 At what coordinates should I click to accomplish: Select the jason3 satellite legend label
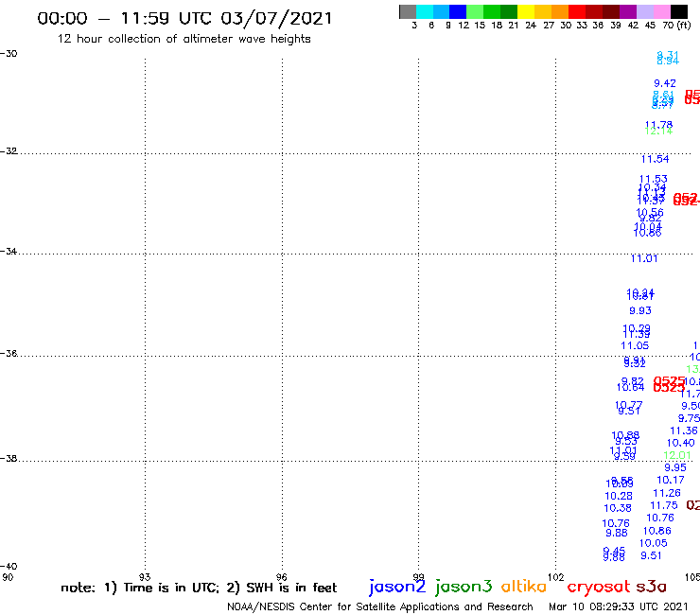[464, 587]
